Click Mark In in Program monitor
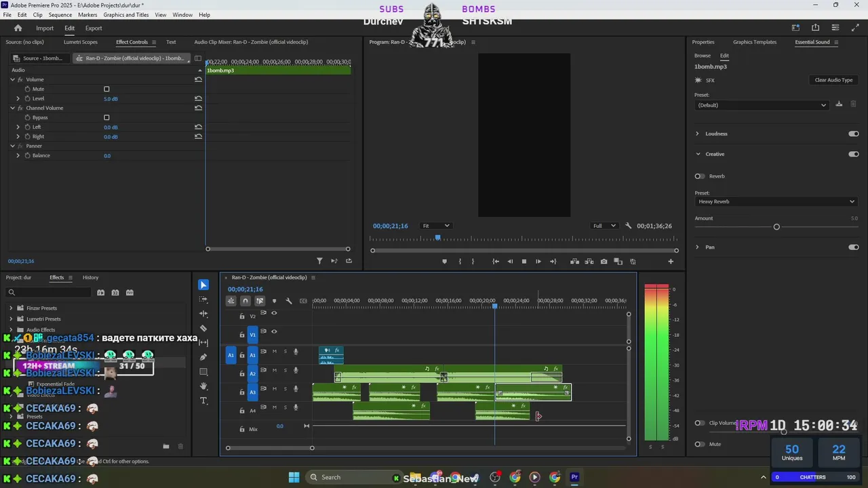 coord(460,262)
